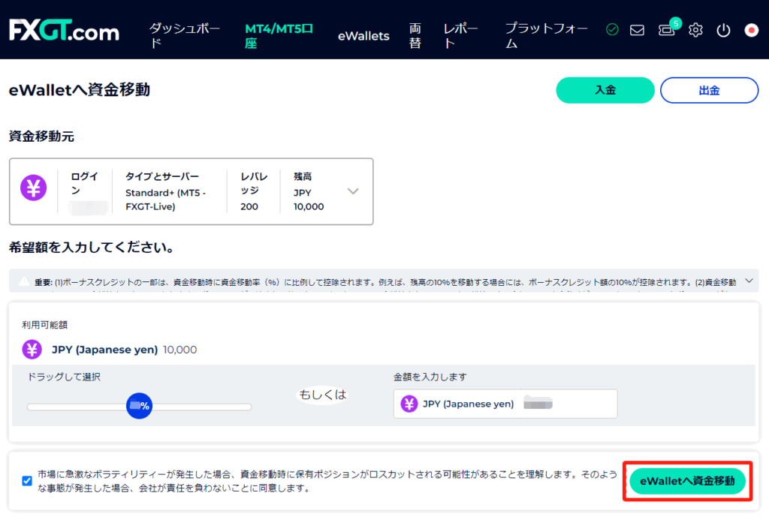Screen dimensions: 769x532
Task: Toggle the volatility risk agreement checkbox
Action: click(x=27, y=481)
